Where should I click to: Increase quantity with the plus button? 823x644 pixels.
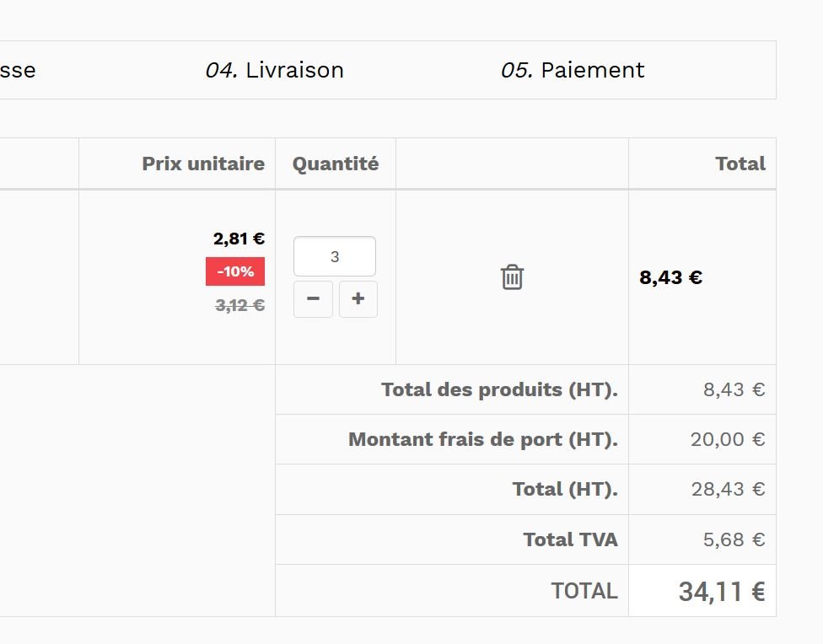click(x=358, y=299)
